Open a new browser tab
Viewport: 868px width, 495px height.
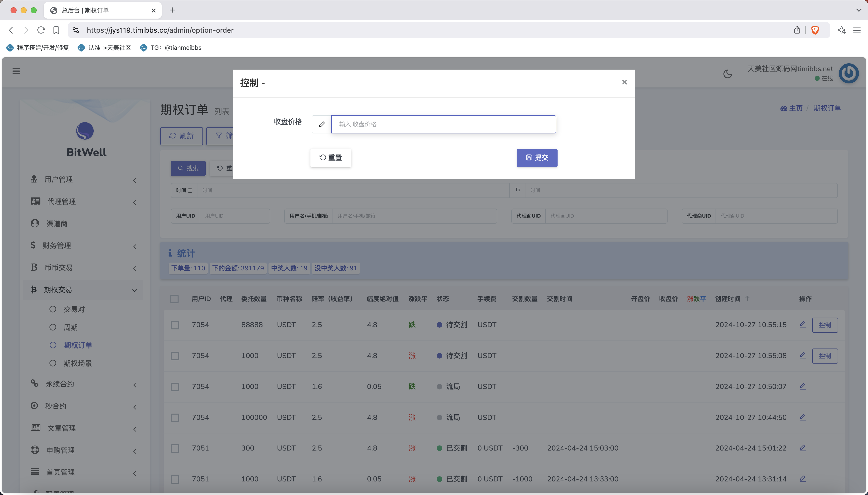click(172, 10)
